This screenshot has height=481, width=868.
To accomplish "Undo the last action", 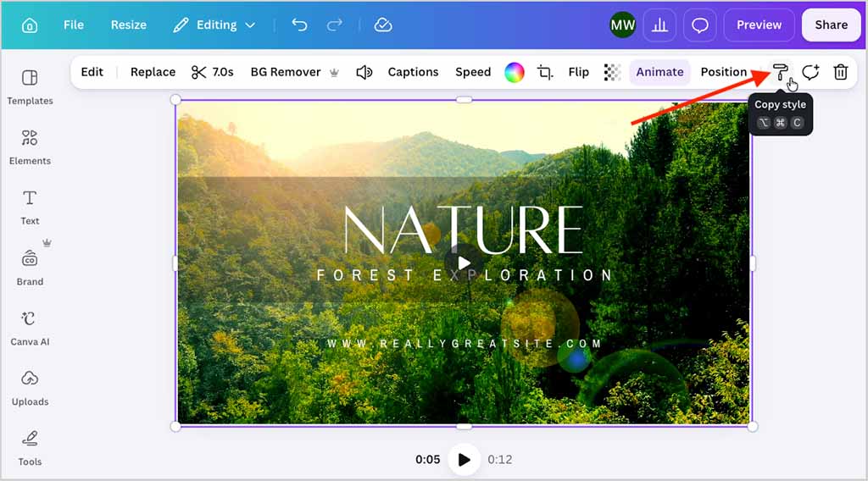I will click(x=299, y=25).
